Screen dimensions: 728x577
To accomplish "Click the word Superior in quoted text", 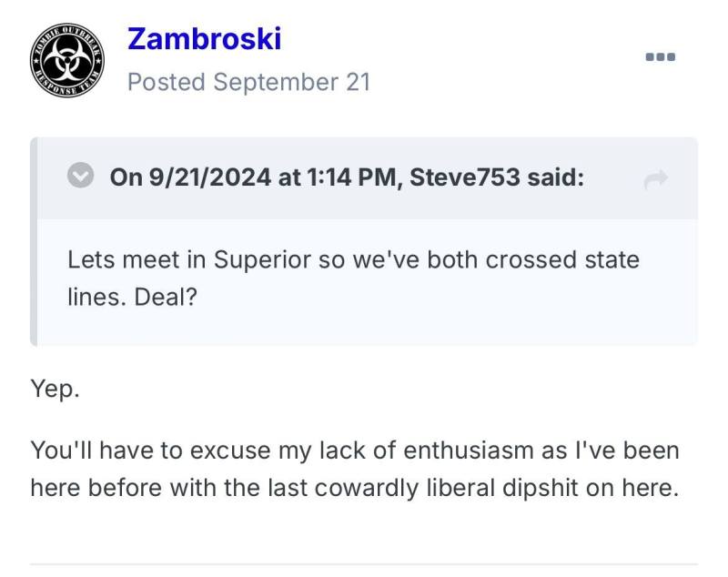I will coord(262,260).
